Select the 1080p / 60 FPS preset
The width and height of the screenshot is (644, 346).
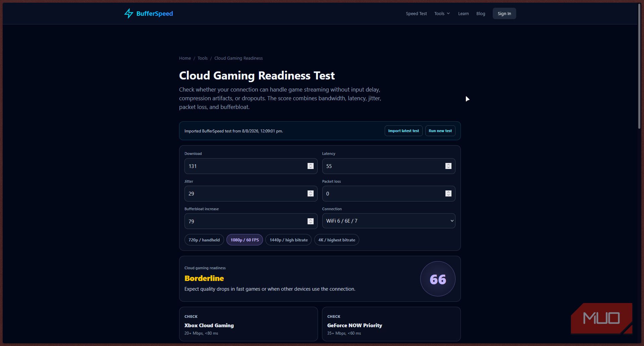pos(245,240)
